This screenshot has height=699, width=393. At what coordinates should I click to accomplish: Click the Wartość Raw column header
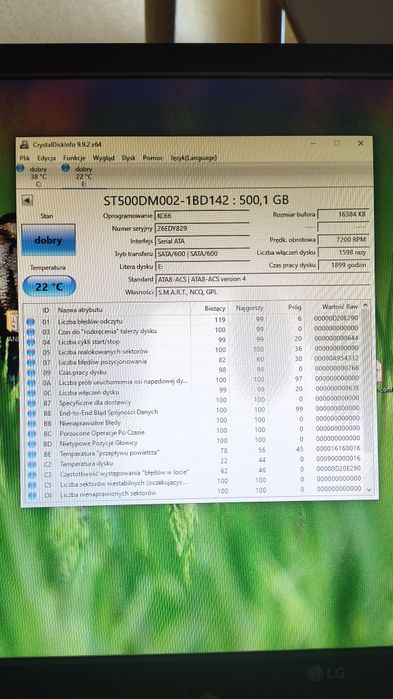[x=340, y=307]
